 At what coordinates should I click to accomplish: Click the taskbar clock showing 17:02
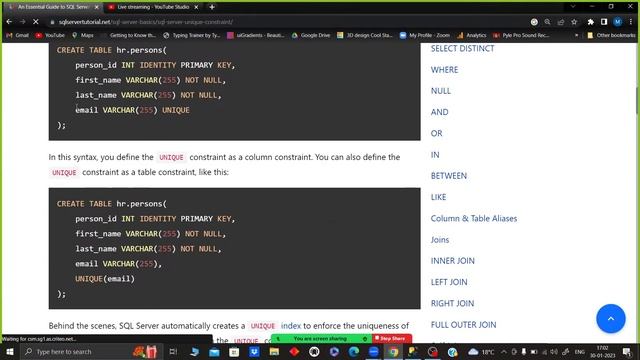click(x=602, y=351)
